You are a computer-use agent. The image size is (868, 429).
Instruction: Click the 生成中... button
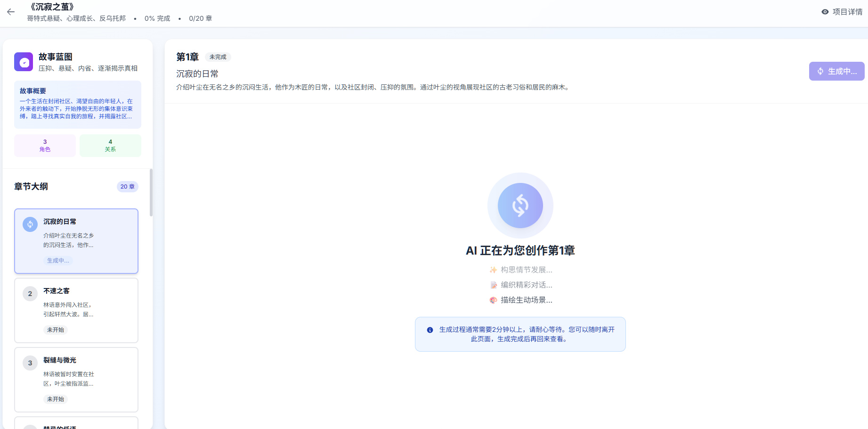[836, 71]
